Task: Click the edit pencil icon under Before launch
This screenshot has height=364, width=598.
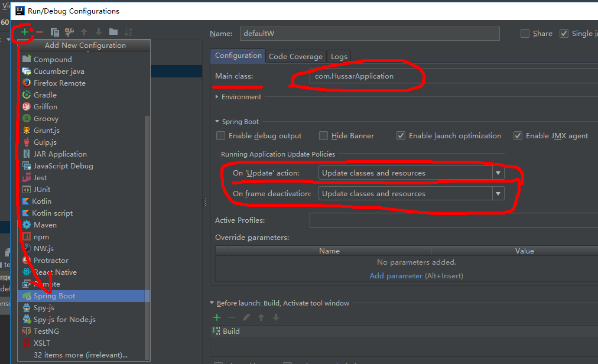Action: [246, 317]
